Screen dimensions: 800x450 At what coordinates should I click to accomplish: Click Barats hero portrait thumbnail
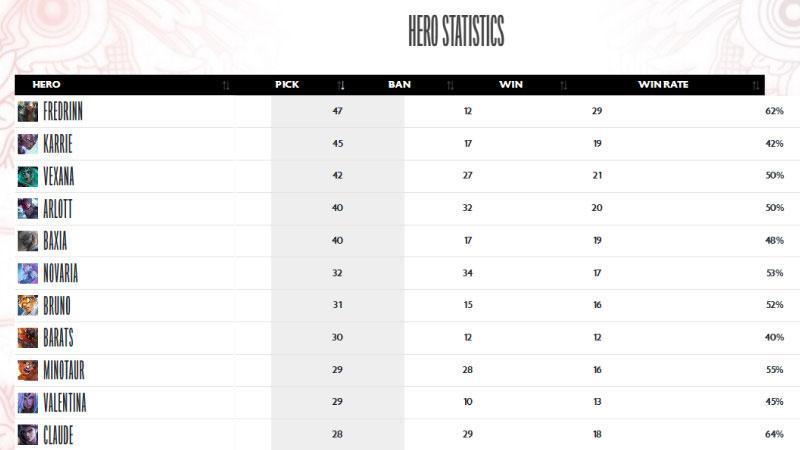28,338
